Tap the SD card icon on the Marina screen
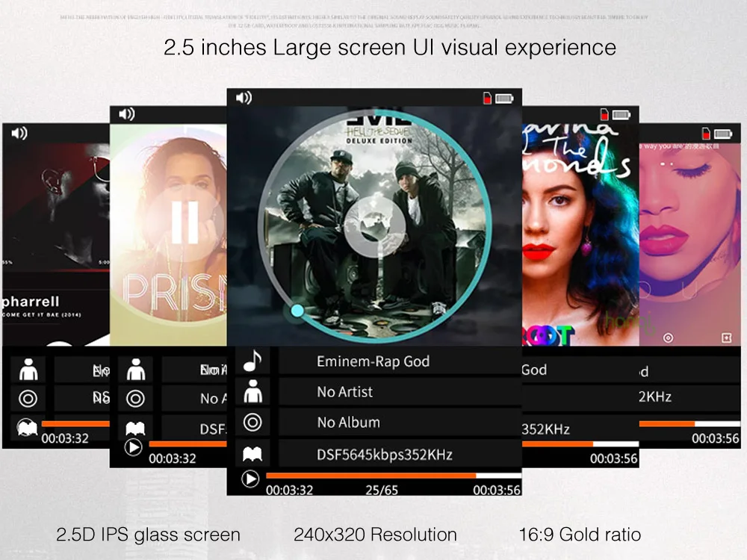This screenshot has width=747, height=560. 604,114
